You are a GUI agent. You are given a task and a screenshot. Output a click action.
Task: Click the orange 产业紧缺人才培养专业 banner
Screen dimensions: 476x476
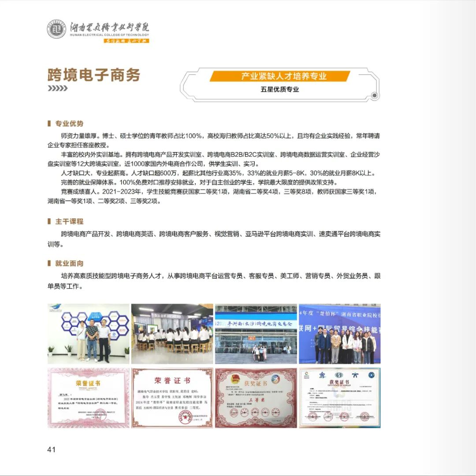click(x=279, y=76)
